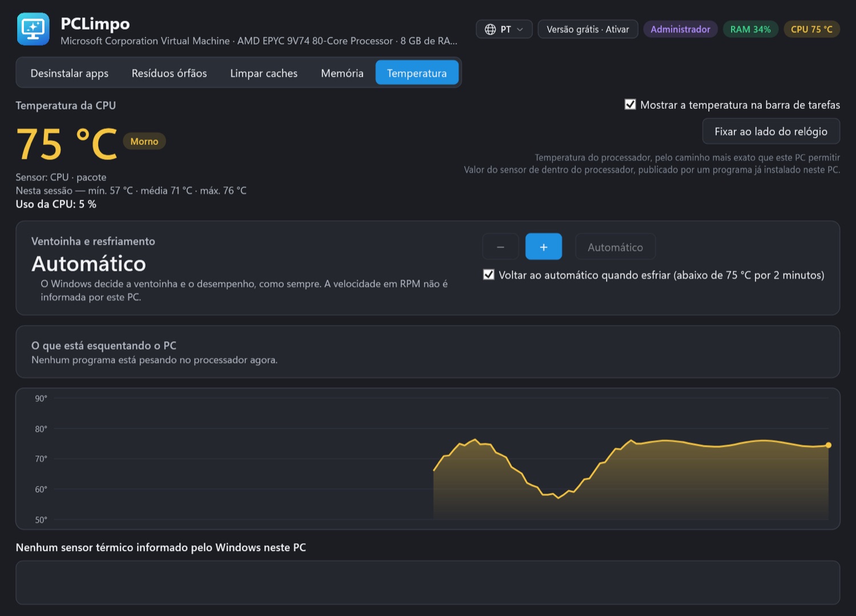Switch to the Resíduos órfãos tab
The image size is (856, 616).
[x=169, y=73]
